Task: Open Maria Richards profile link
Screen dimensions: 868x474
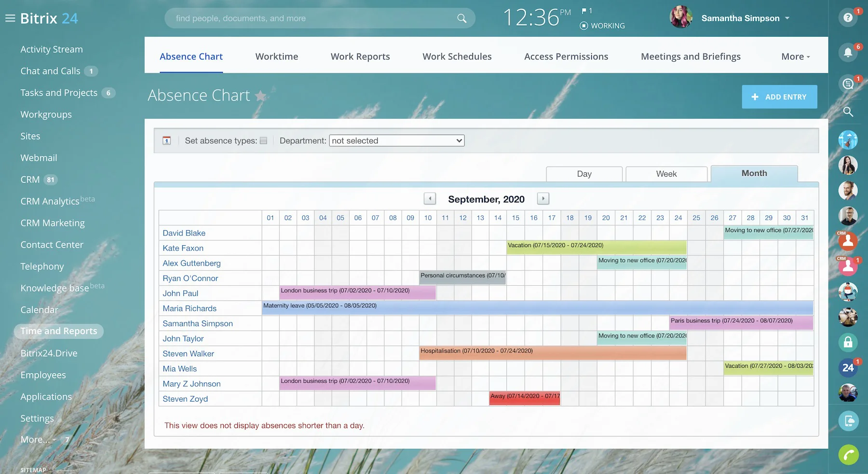Action: pyautogui.click(x=190, y=308)
